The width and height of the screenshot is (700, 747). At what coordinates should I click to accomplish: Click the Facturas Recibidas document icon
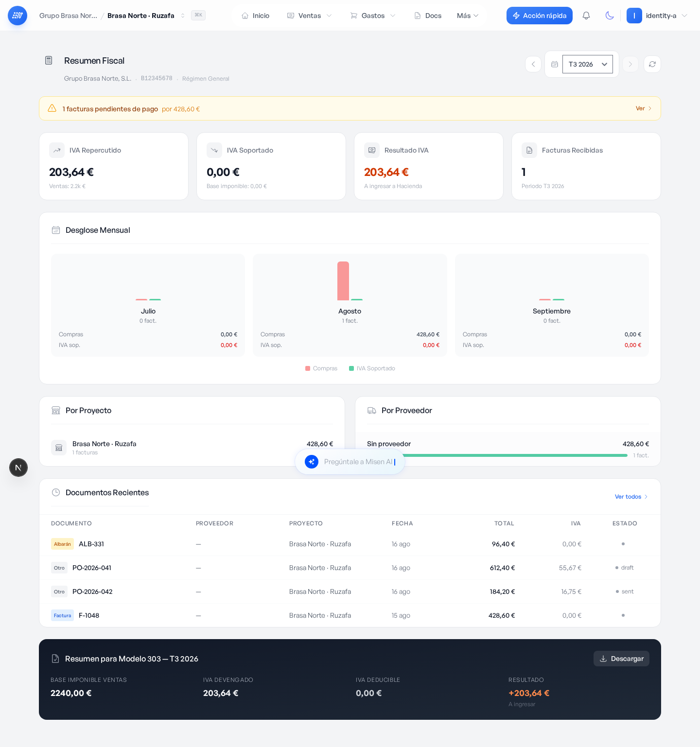click(x=529, y=150)
